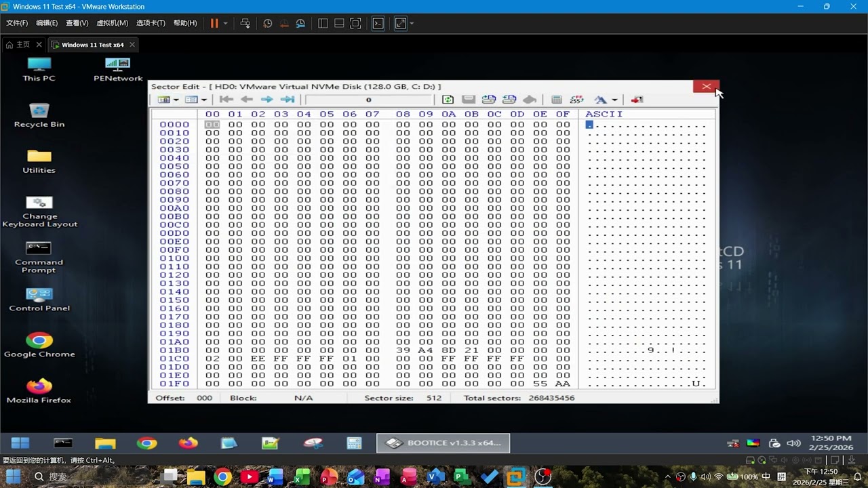
Task: Click the save sector icon
Action: point(469,100)
